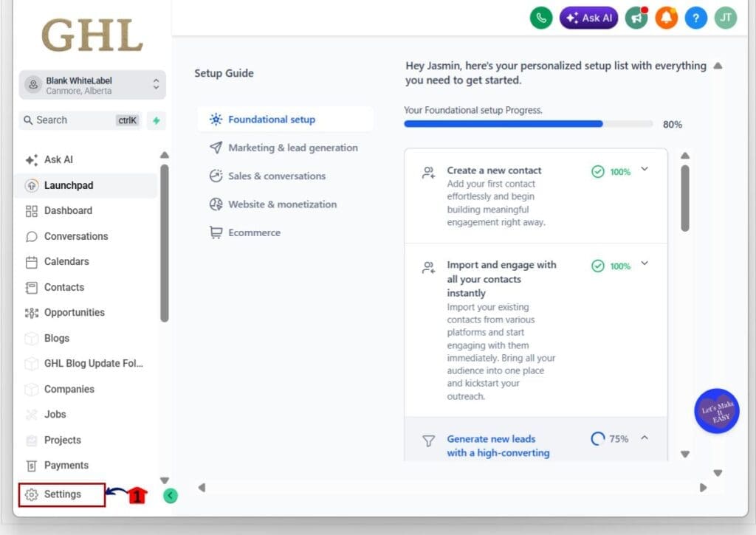
Task: Click the horizontal scroll right arrow
Action: [704, 488]
